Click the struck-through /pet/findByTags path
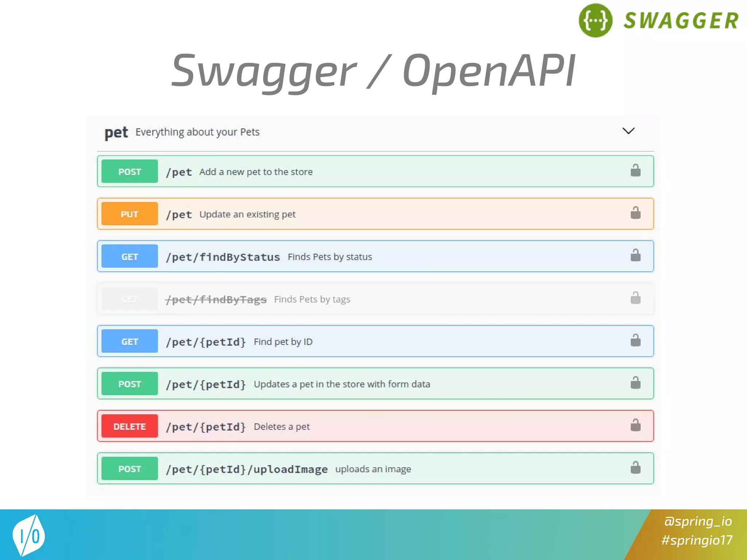 tap(216, 299)
